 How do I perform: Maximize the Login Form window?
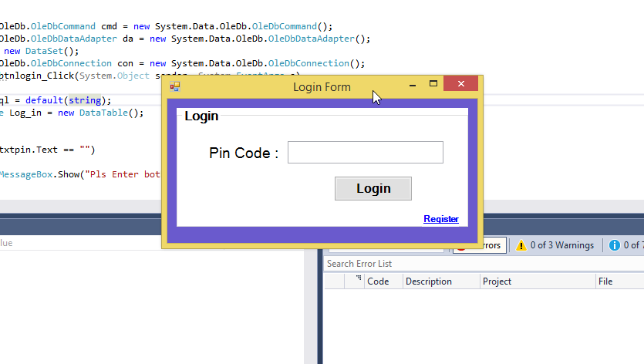(x=433, y=84)
